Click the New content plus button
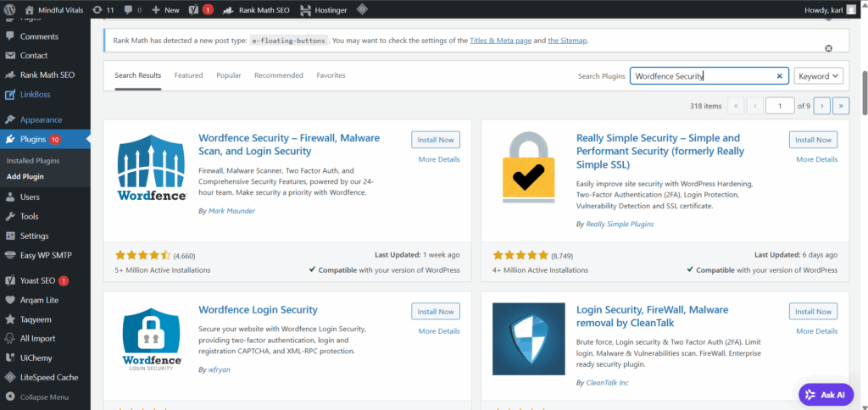Viewport: 868px width, 410px height. (165, 9)
